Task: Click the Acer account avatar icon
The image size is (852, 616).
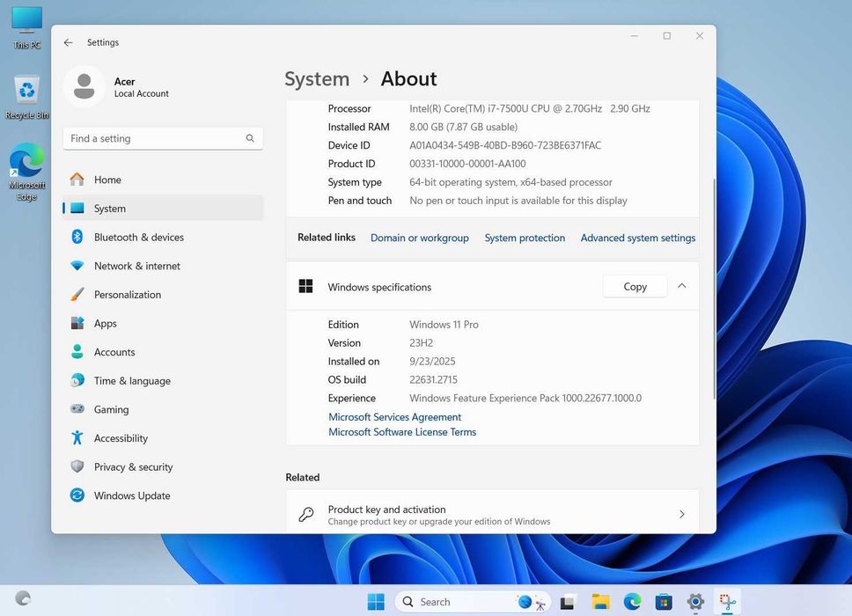Action: [84, 86]
